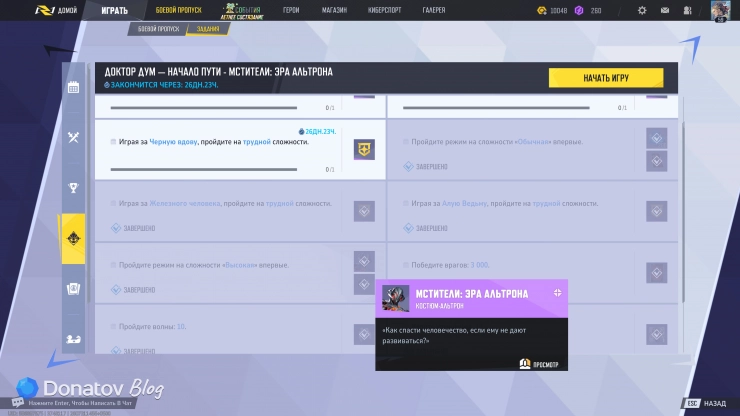Viewport: 740px width, 416px height.
Task: Open Боевой пропуск in top menu
Action: click(178, 10)
